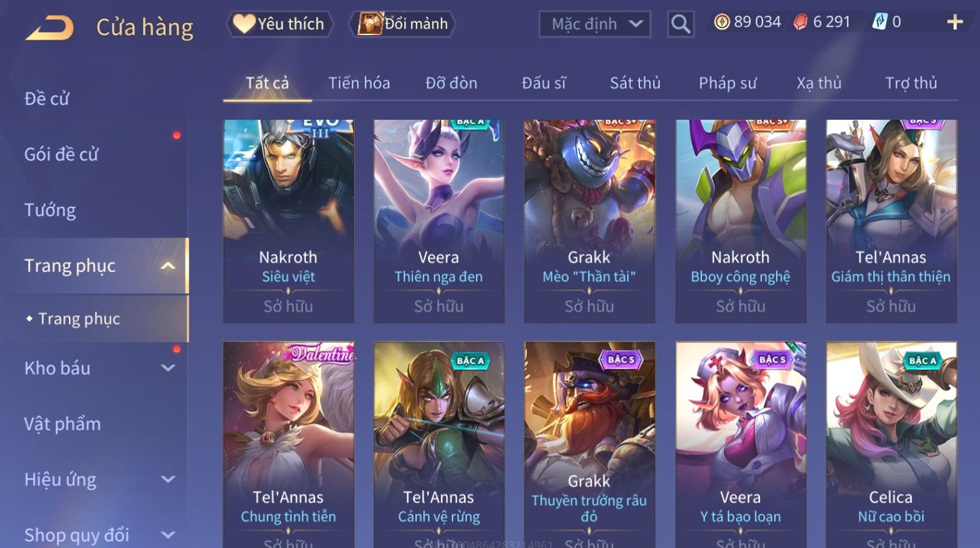Open Yêu thích heart favorites
Screen dimensions: 980x548
pyautogui.click(x=280, y=24)
